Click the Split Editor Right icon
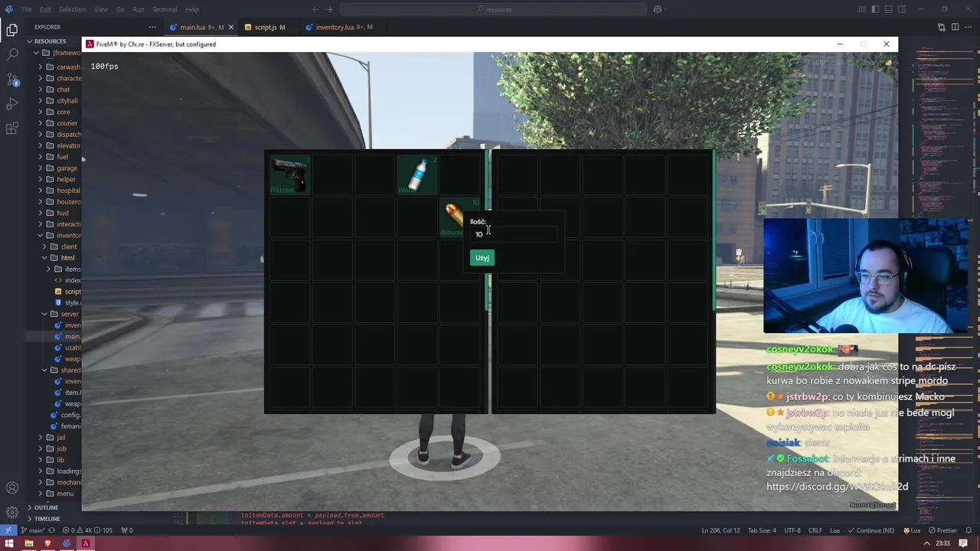This screenshot has width=980, height=551. coord(955,27)
